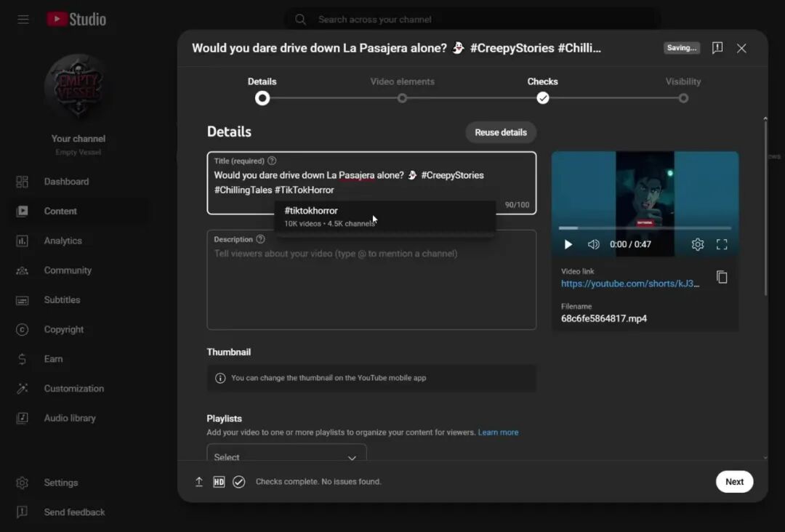
Task: Expand the Playlists Select dropdown
Action: (x=286, y=456)
